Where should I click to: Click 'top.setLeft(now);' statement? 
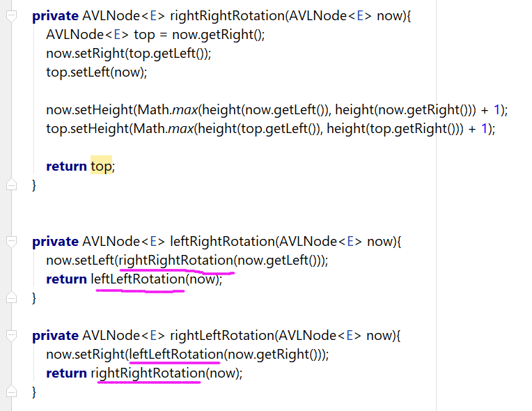click(x=97, y=72)
